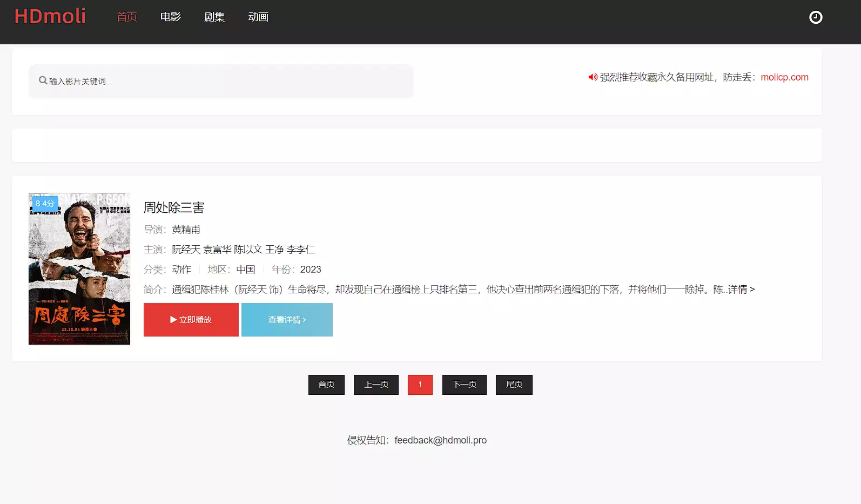Expand the synopsis via 详情 > link
861x504 pixels.
pyautogui.click(x=741, y=290)
